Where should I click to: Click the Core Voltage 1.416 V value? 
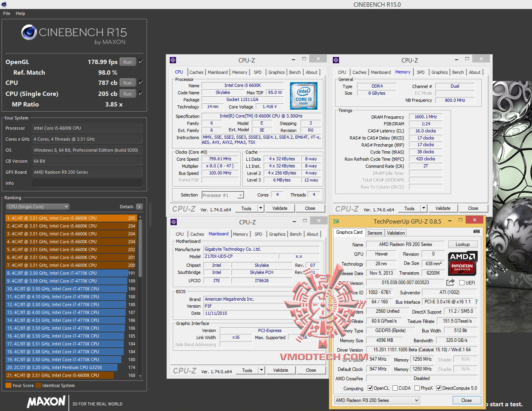pyautogui.click(x=270, y=106)
